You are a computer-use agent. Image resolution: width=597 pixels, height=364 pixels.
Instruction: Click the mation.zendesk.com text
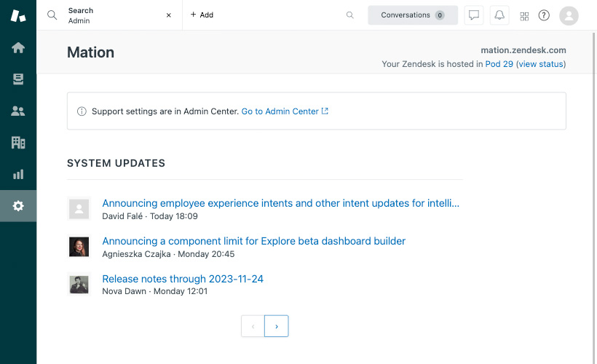click(523, 50)
